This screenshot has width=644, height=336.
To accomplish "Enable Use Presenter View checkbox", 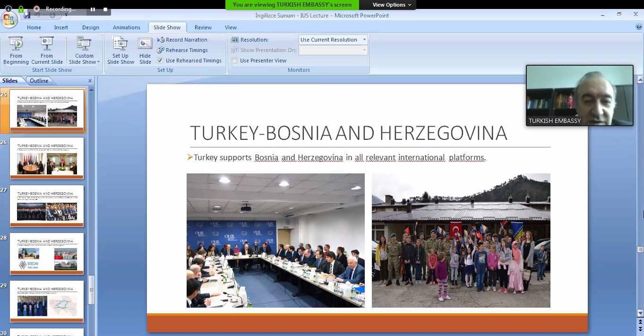I will [234, 60].
